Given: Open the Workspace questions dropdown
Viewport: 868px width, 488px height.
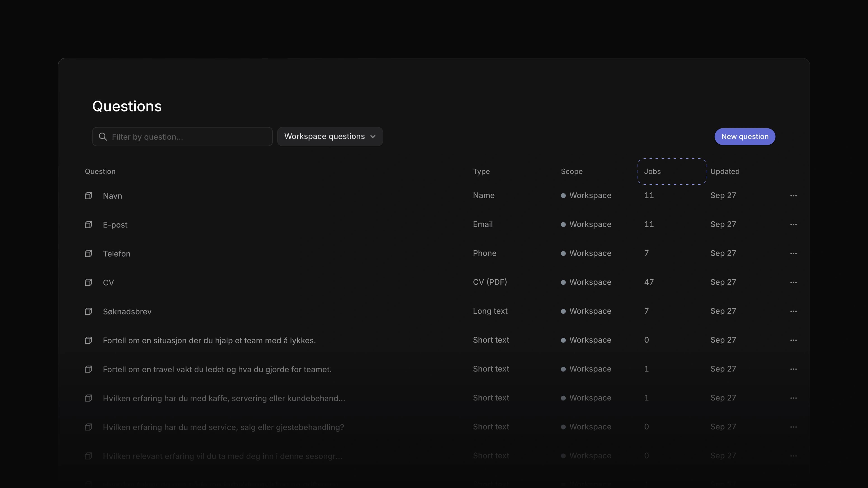Looking at the screenshot, I should (330, 136).
